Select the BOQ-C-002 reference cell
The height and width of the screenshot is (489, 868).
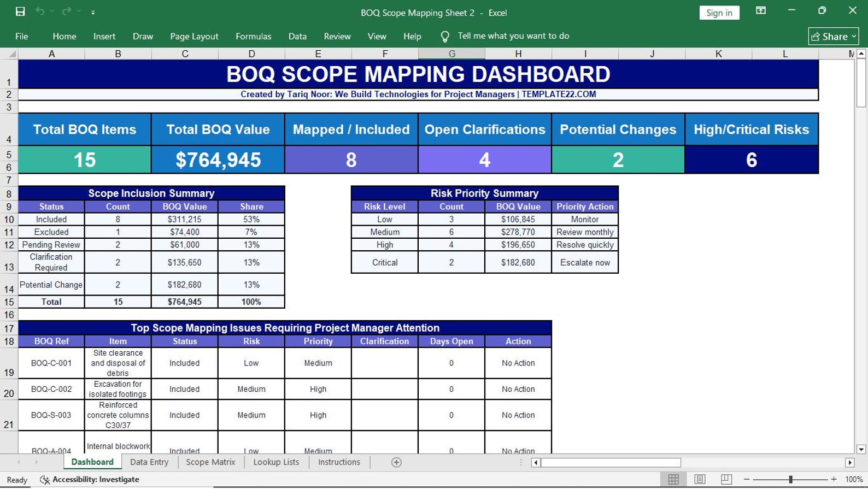point(51,389)
